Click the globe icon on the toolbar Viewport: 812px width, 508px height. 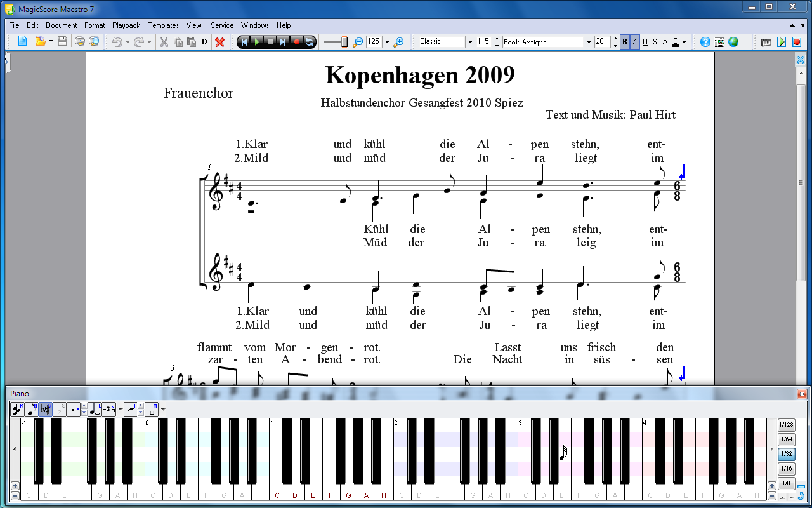(733, 42)
